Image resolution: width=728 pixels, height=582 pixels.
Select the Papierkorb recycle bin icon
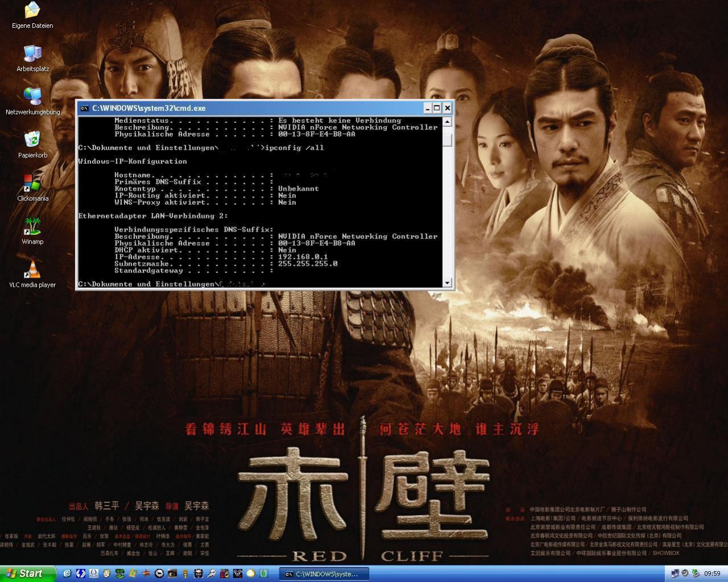pyautogui.click(x=32, y=145)
